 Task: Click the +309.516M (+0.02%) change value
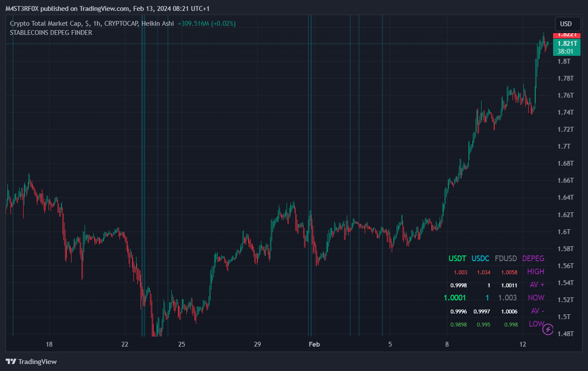click(x=207, y=24)
